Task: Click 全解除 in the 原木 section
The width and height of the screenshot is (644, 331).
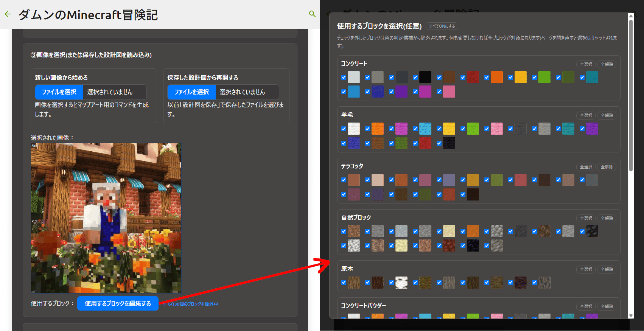Action: 607,269
